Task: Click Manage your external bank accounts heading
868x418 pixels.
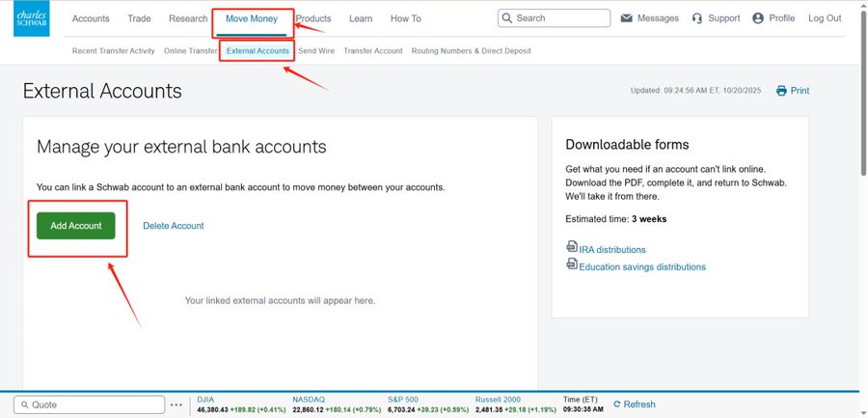Action: pos(181,147)
